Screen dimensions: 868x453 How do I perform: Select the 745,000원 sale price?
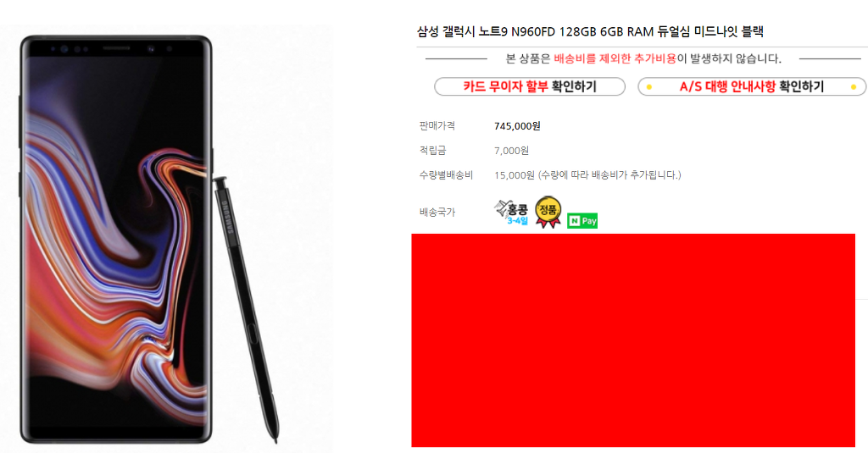[517, 126]
